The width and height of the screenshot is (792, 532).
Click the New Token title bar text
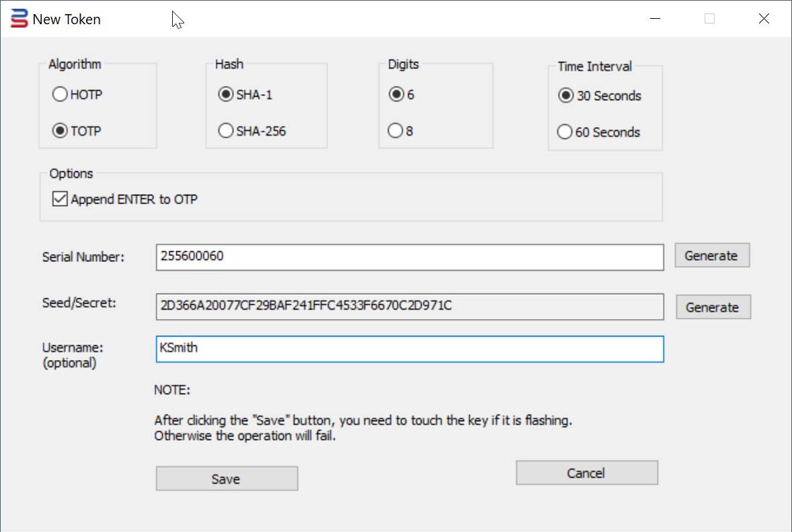coord(67,19)
